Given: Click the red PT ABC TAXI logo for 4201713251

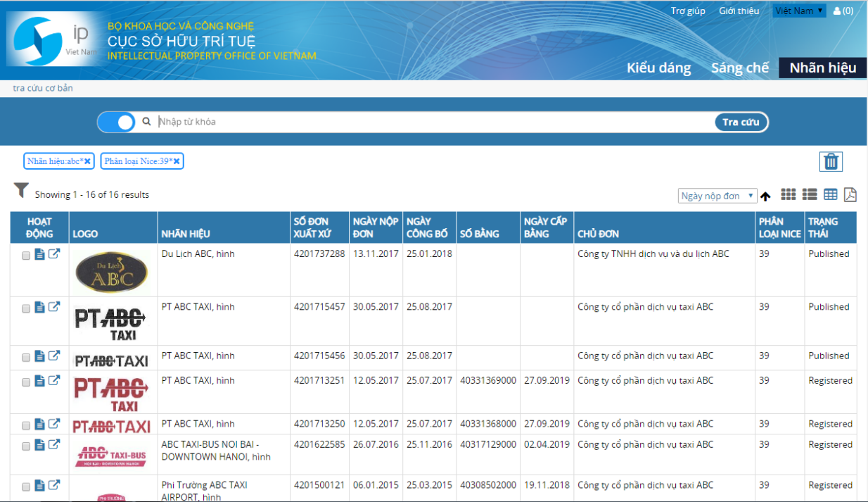Looking at the screenshot, I should (x=111, y=393).
